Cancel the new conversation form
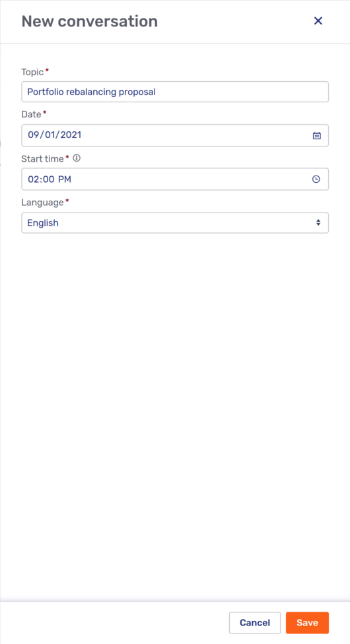Image resolution: width=350 pixels, height=644 pixels. point(255,623)
